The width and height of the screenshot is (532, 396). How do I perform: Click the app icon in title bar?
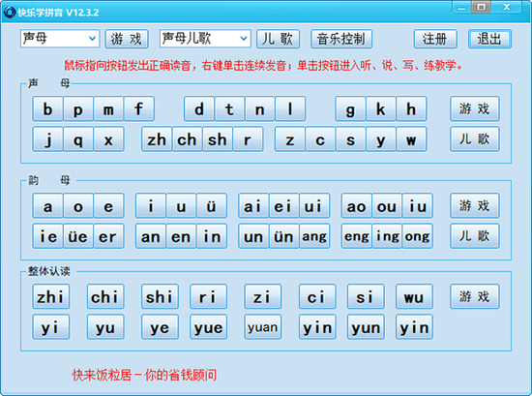pyautogui.click(x=10, y=13)
